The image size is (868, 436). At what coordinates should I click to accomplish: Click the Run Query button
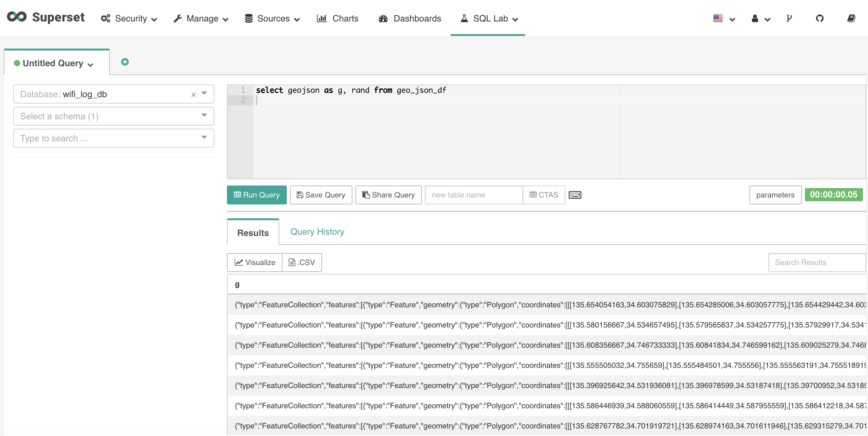coord(257,195)
